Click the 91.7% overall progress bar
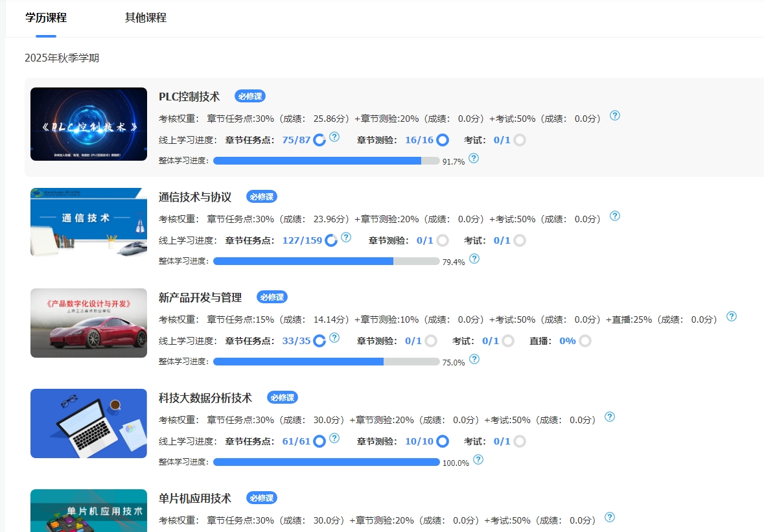764x532 pixels. (327, 161)
